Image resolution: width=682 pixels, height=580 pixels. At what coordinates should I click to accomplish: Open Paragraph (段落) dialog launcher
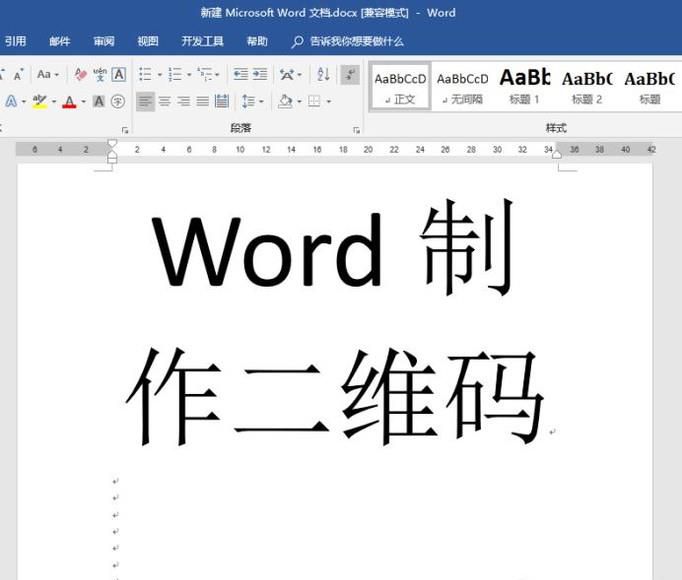[x=357, y=130]
